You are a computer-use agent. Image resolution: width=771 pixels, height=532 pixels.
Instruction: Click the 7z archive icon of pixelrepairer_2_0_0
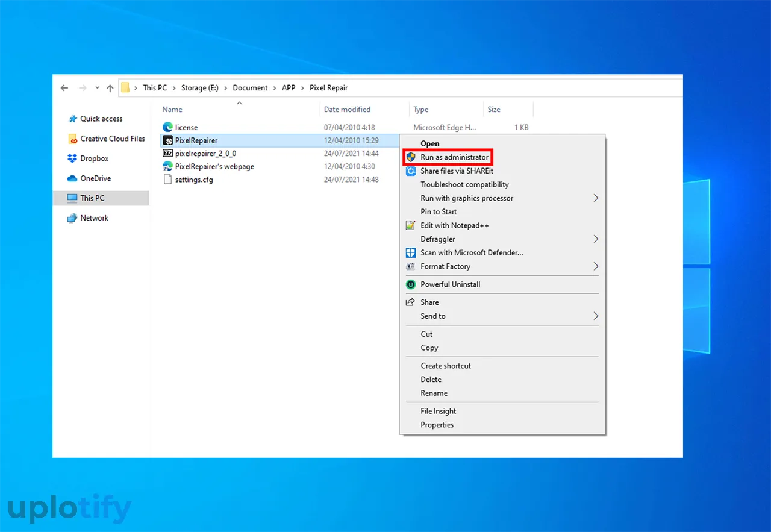click(x=168, y=154)
